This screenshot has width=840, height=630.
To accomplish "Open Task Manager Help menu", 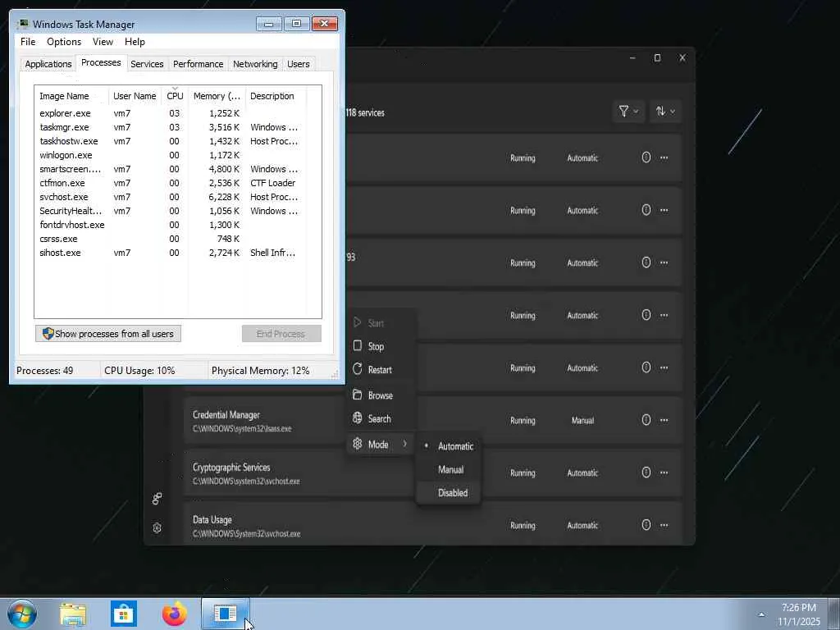I will point(135,42).
